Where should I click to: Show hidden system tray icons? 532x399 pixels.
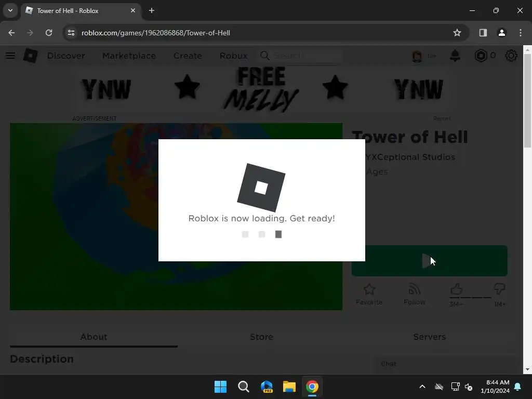422,387
